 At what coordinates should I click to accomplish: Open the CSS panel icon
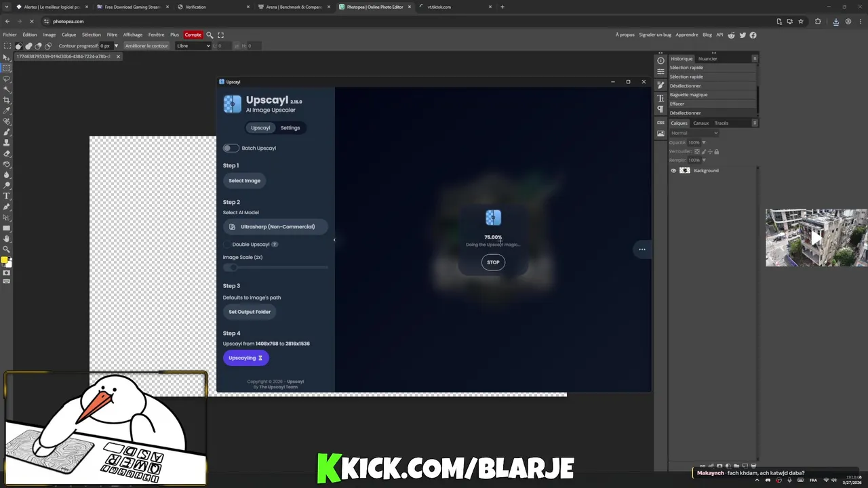(660, 123)
